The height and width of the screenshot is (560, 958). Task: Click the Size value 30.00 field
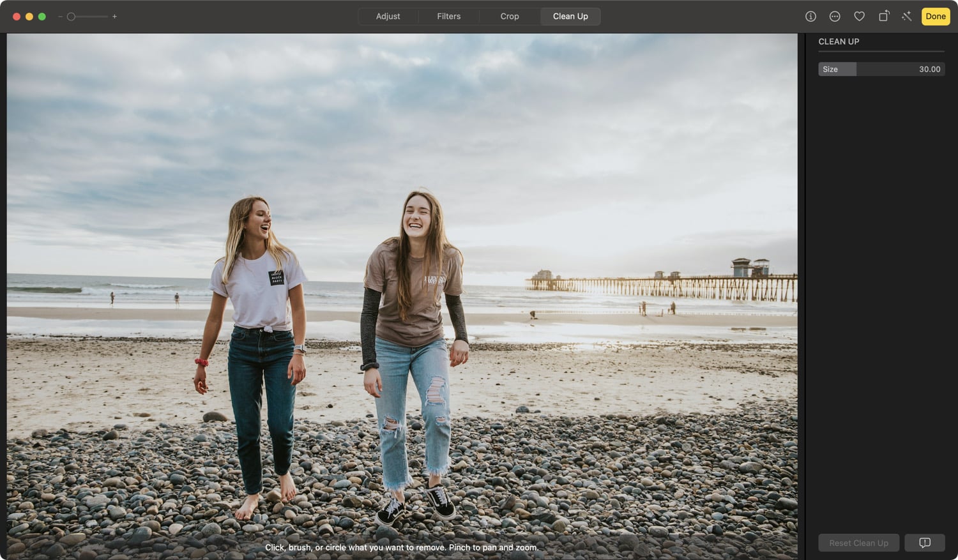tap(929, 69)
